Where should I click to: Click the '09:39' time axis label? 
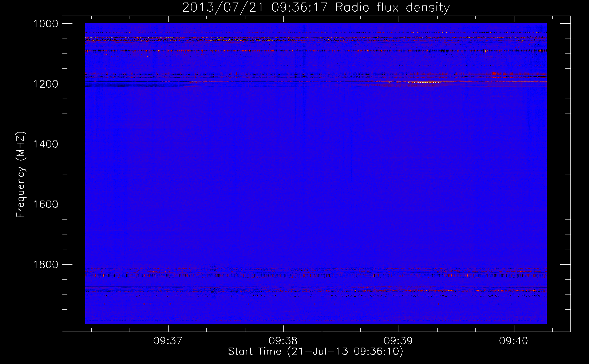point(398,341)
